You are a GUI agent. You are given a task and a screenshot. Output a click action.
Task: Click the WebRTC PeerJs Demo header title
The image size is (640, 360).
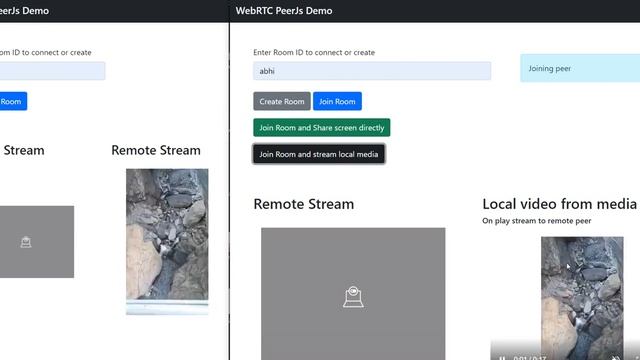[x=284, y=11]
